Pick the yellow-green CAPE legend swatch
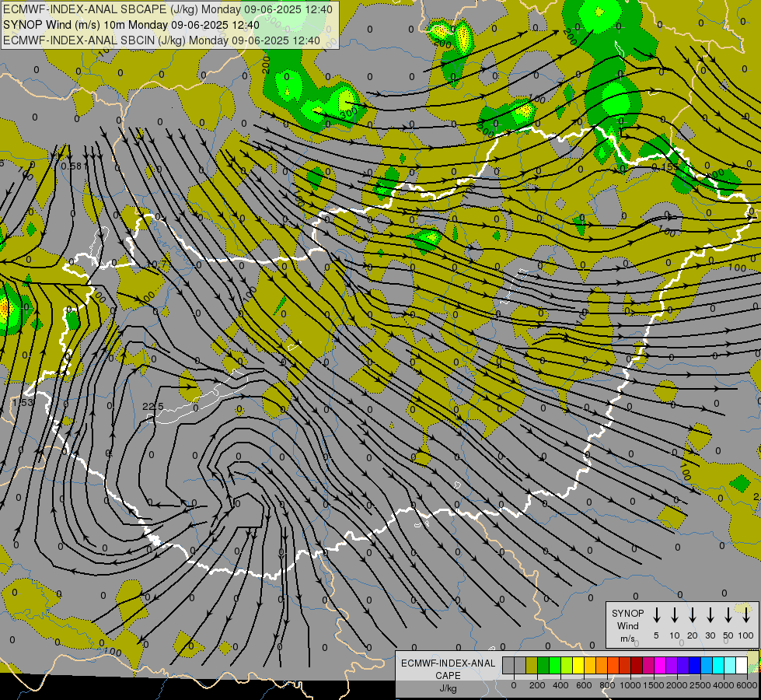Viewport: 761px width, 700px height. point(567,665)
